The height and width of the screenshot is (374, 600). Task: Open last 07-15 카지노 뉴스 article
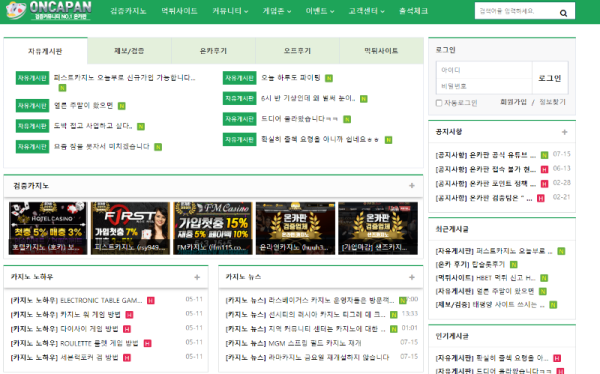click(x=307, y=358)
